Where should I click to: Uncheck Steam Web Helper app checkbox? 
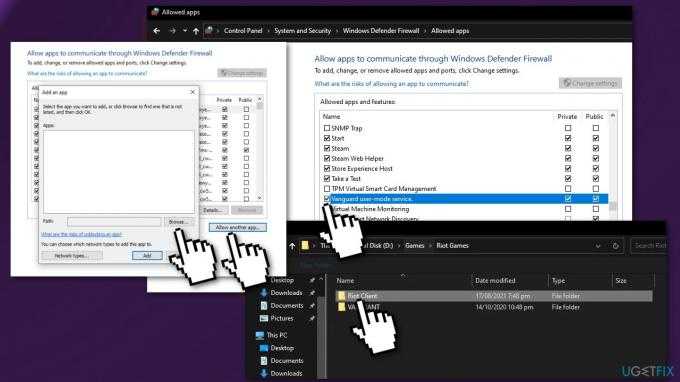click(x=327, y=158)
